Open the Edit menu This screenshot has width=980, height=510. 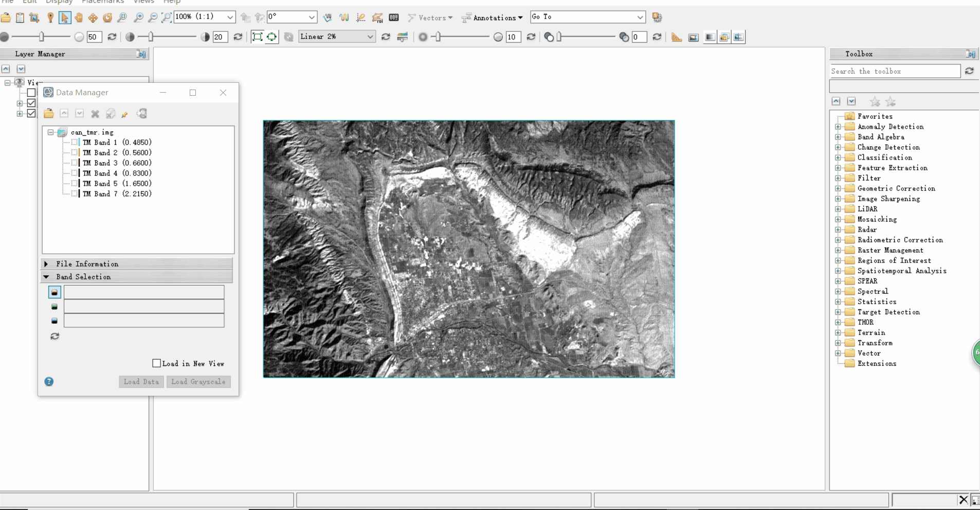tap(29, 2)
